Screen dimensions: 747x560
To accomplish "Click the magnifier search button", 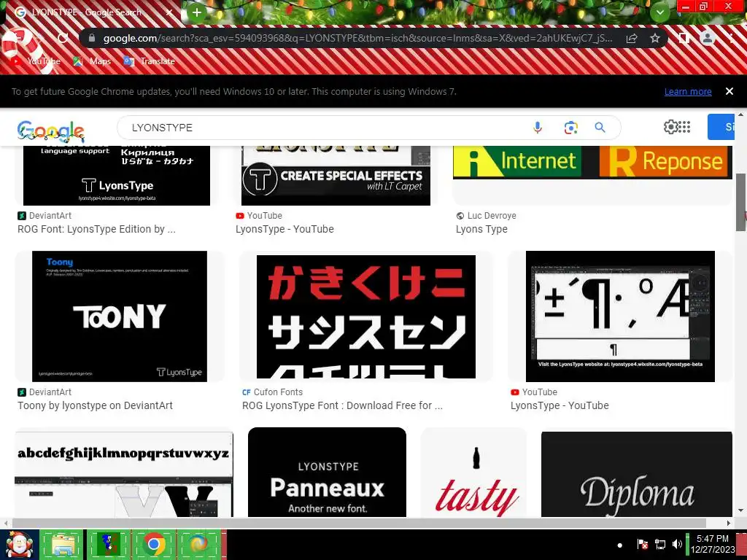I will [600, 128].
